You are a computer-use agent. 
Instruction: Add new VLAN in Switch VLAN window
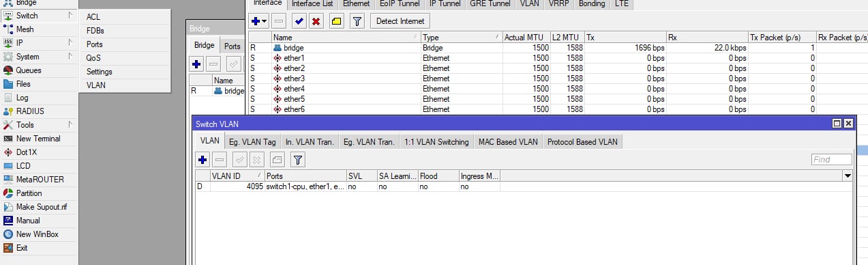point(203,160)
